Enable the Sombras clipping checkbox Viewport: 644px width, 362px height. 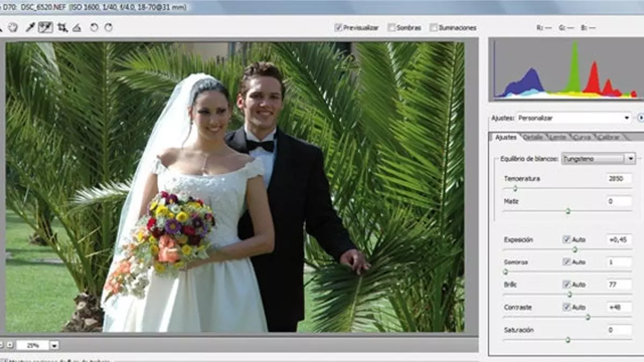(x=392, y=27)
